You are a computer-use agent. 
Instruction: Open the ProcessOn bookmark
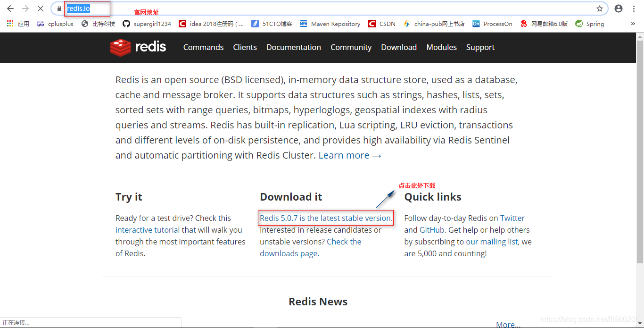[x=492, y=24]
